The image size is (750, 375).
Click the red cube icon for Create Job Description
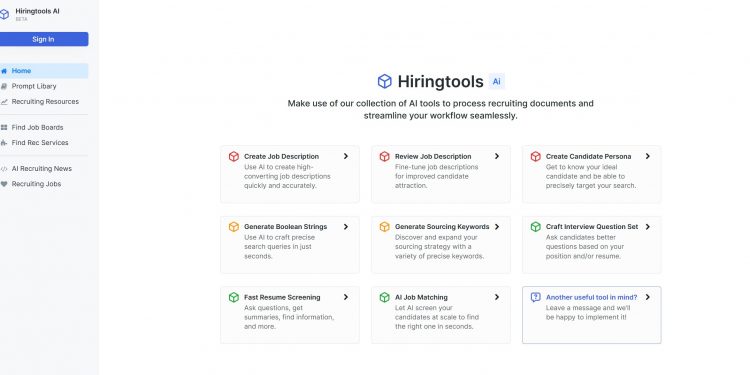point(233,156)
